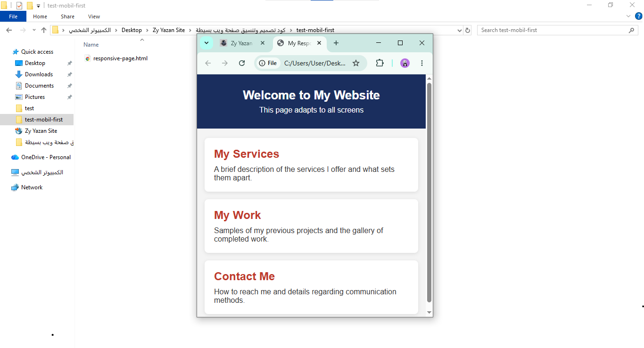Screen dimensions: 644x348
Task: Go back in File Explorer
Action: (x=8, y=30)
